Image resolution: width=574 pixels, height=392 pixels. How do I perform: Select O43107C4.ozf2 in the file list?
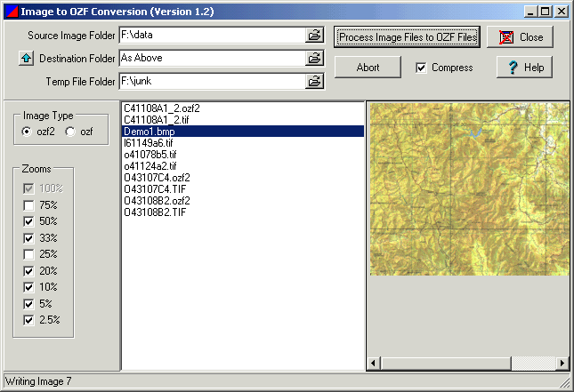pos(157,177)
